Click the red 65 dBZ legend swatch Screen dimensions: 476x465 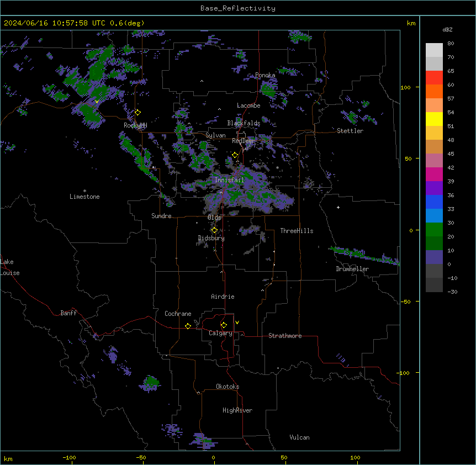pos(434,77)
